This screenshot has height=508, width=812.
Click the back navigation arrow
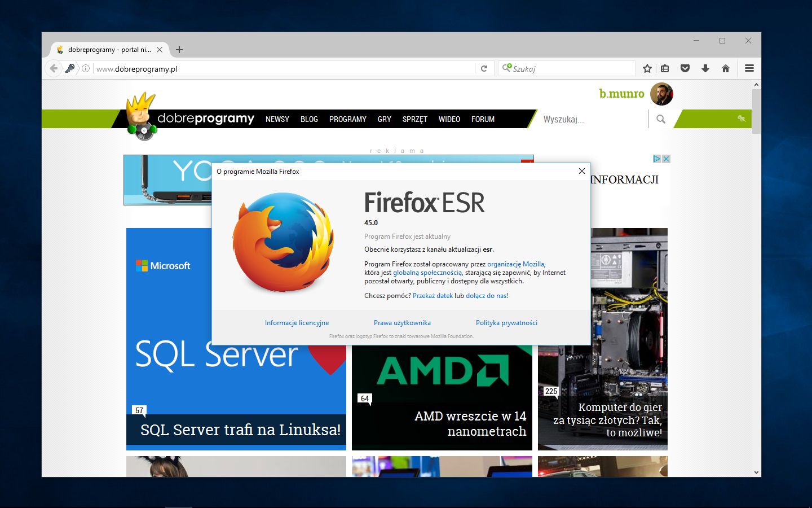54,68
